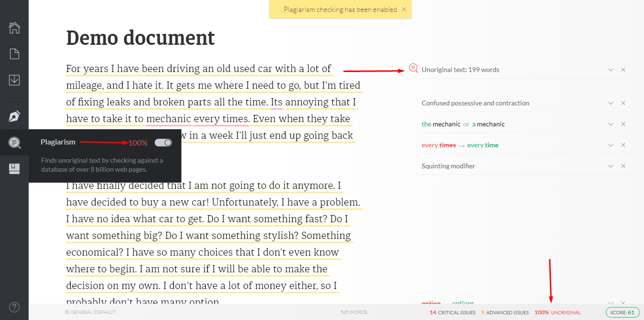644x320 pixels.
Task: Accept 'the mechanic' suggestion
Action: [441, 124]
